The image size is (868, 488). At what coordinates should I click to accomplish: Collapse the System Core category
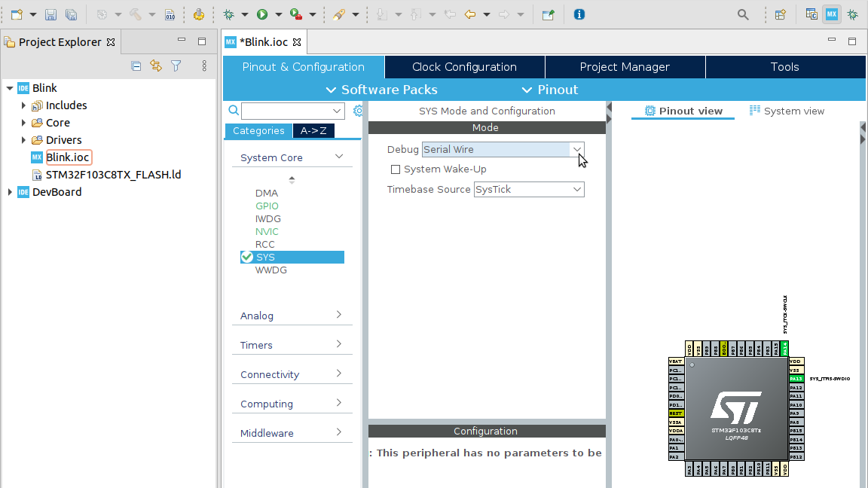pyautogui.click(x=339, y=157)
